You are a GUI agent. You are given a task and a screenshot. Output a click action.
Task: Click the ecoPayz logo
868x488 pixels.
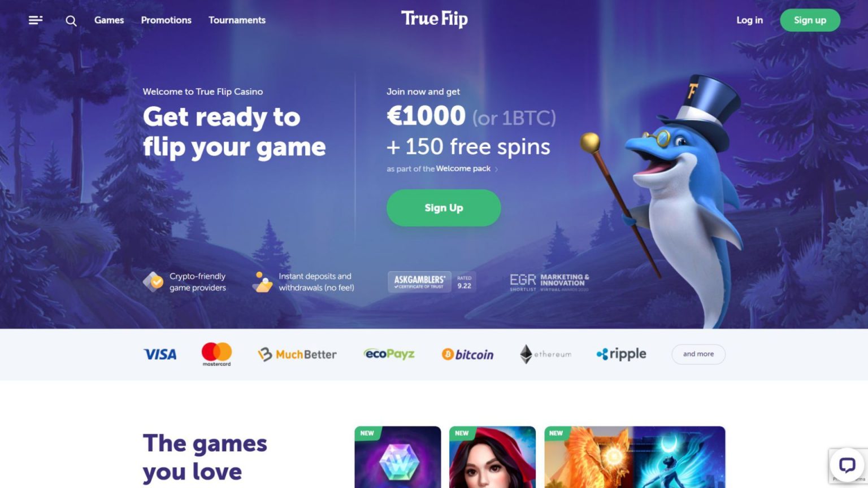[389, 354]
